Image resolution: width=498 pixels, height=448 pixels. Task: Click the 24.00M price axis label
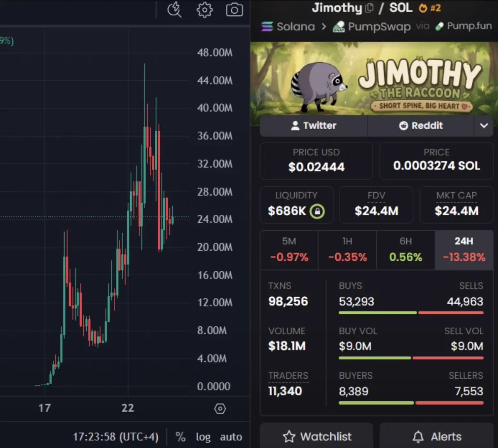coord(215,219)
